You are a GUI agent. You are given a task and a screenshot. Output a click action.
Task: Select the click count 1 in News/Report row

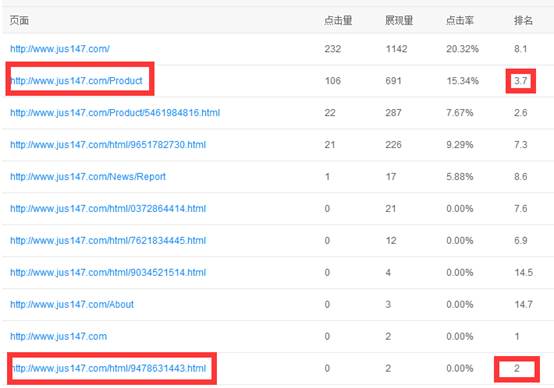tap(328, 177)
